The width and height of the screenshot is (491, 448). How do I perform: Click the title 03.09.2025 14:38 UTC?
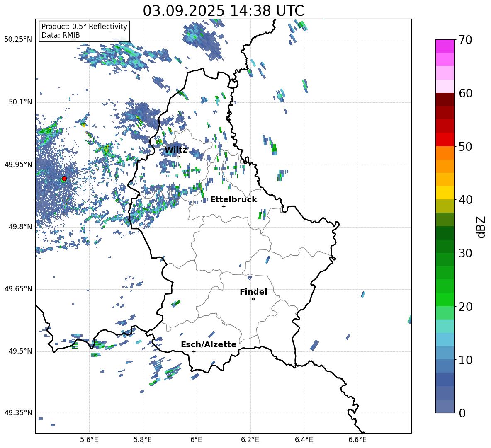pos(224,11)
